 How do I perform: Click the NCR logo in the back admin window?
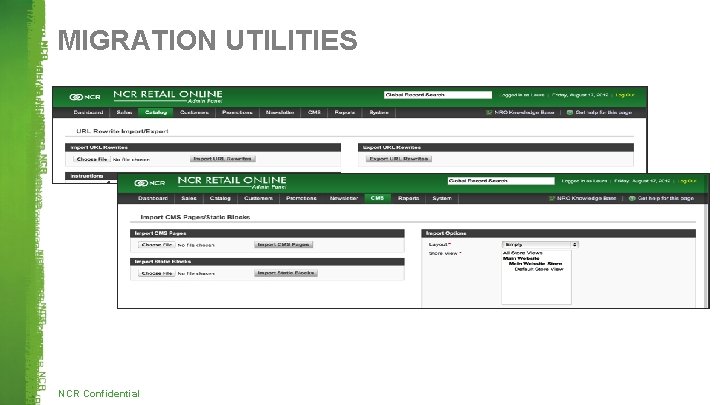(x=85, y=97)
